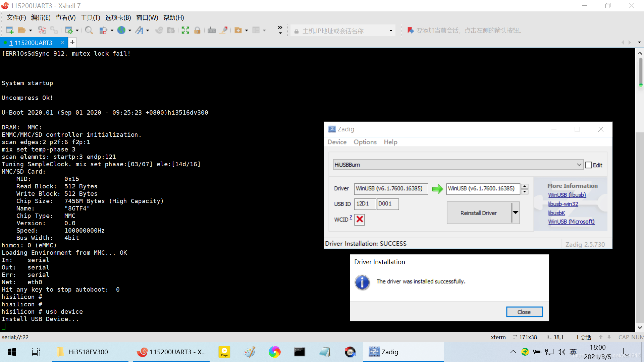Image resolution: width=644 pixels, height=362 pixels.
Task: Open the Reinstall Driver split arrow
Action: point(516,213)
